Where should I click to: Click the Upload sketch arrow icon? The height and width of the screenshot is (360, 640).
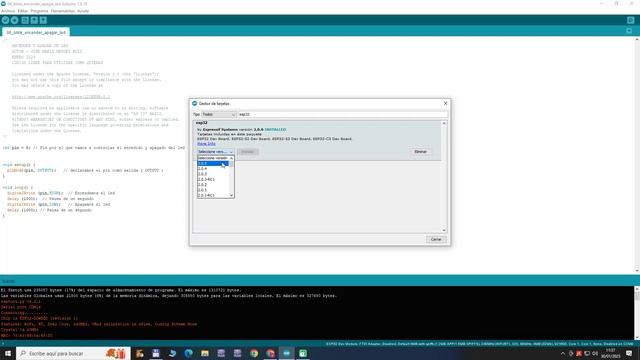[15, 20]
